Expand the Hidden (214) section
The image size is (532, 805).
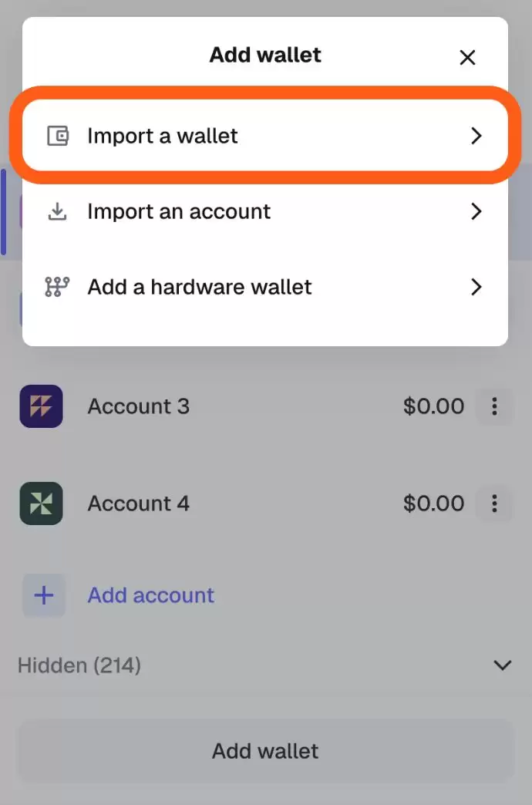point(502,665)
